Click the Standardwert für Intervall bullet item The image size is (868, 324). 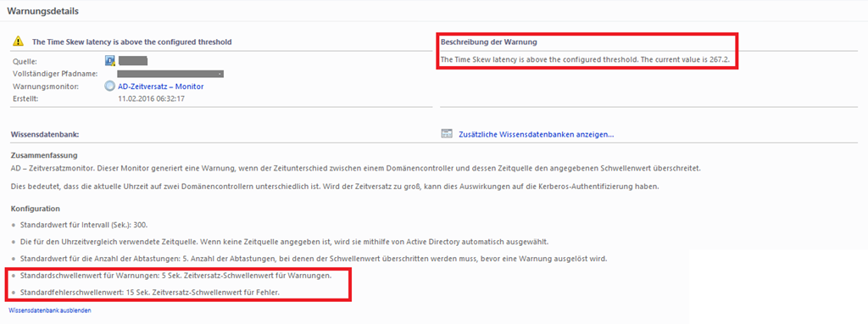pos(84,226)
